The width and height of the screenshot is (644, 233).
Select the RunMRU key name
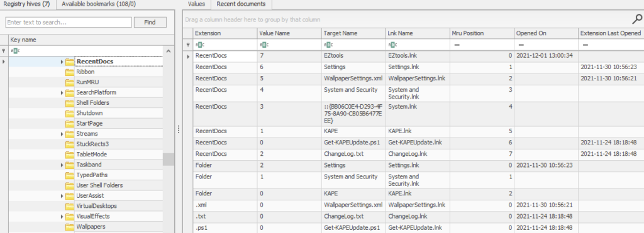[87, 82]
